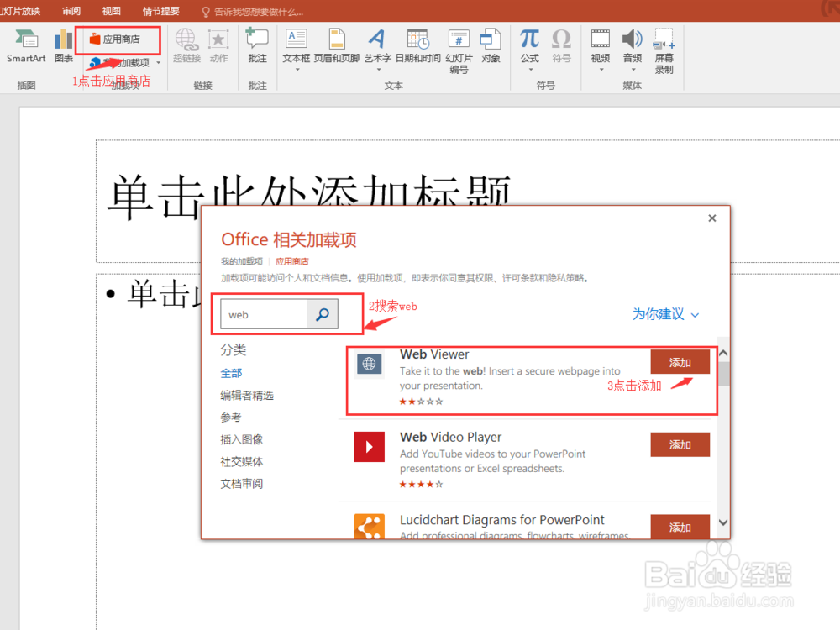
Task: Open the 应用商店 add-in store
Action: [x=114, y=39]
